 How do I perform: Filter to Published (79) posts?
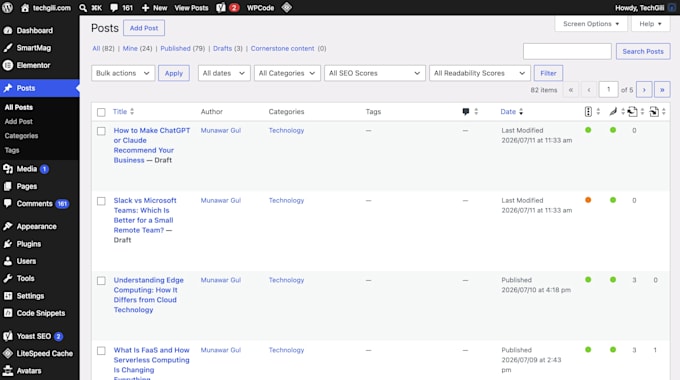(x=183, y=49)
